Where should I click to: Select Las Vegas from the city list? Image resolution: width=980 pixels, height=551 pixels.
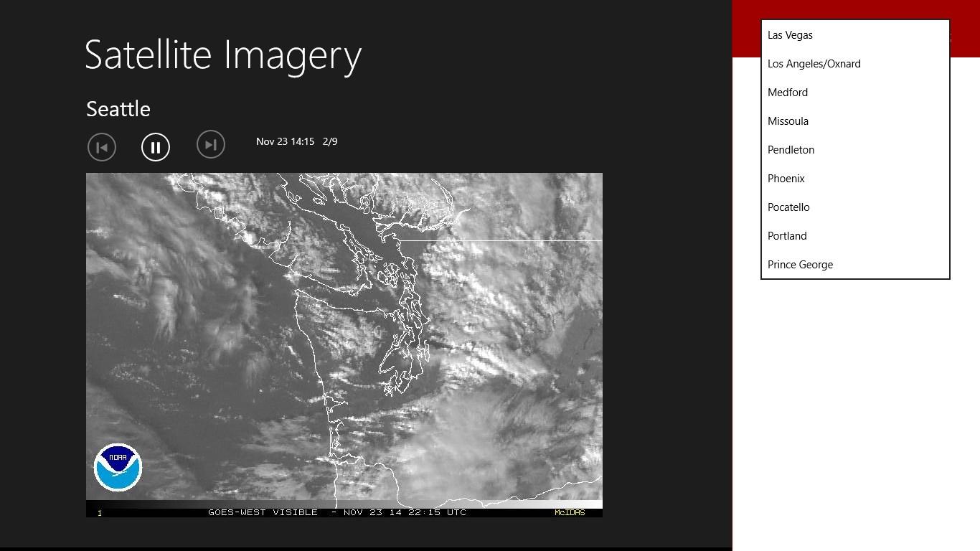pyautogui.click(x=790, y=34)
